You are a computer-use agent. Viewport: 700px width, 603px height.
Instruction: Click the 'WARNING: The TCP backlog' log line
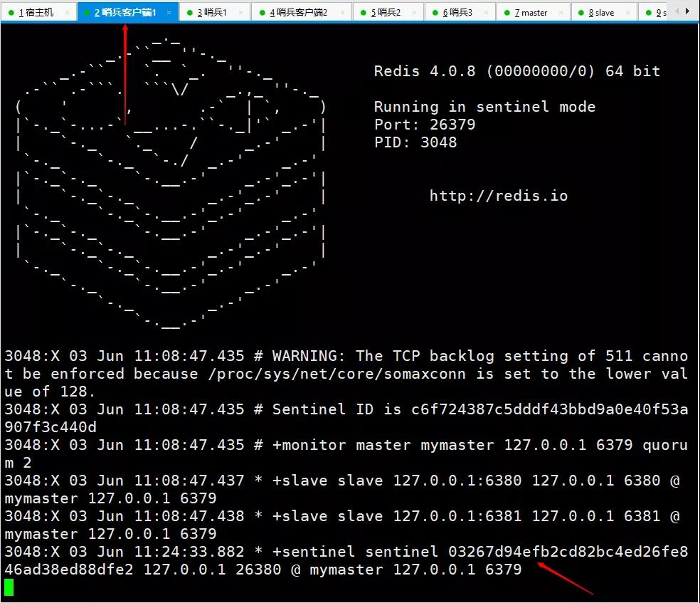click(346, 374)
